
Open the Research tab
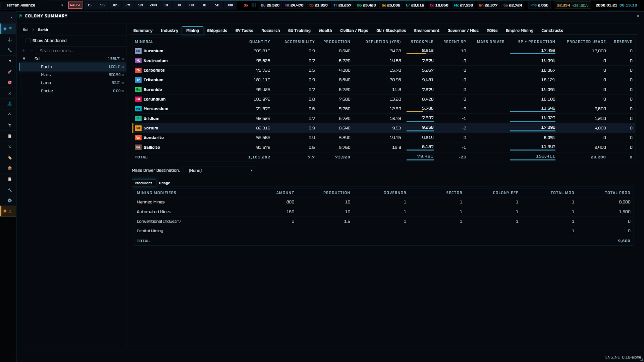(271, 31)
